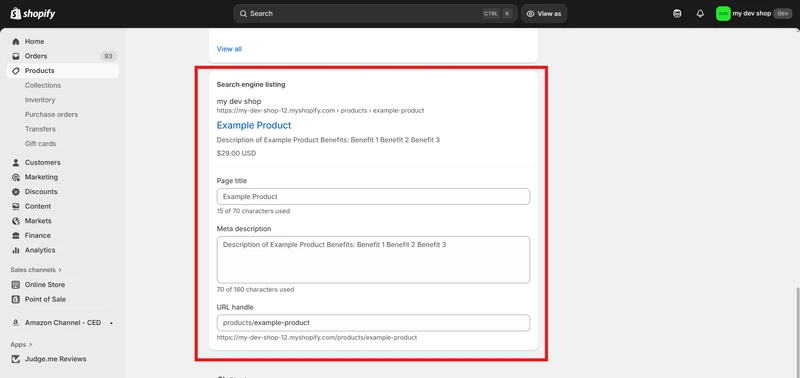Click the Markets globe icon
The image size is (800, 378).
[x=16, y=221]
